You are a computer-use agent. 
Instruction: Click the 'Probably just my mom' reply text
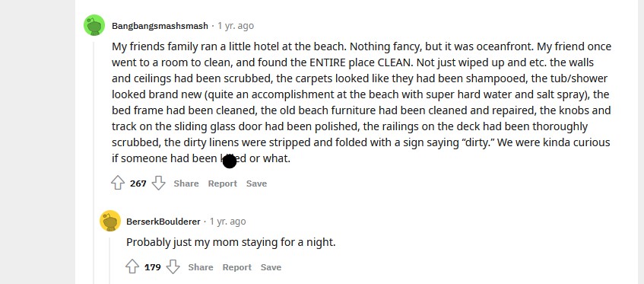pos(231,242)
